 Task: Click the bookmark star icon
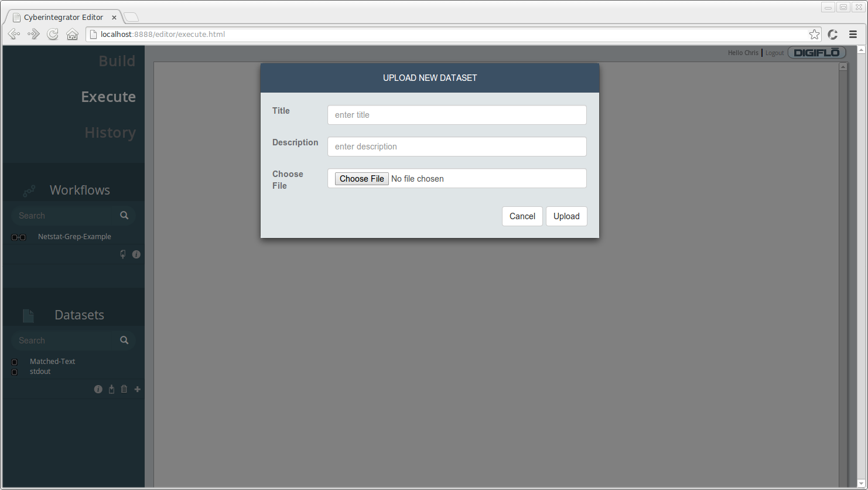(814, 34)
